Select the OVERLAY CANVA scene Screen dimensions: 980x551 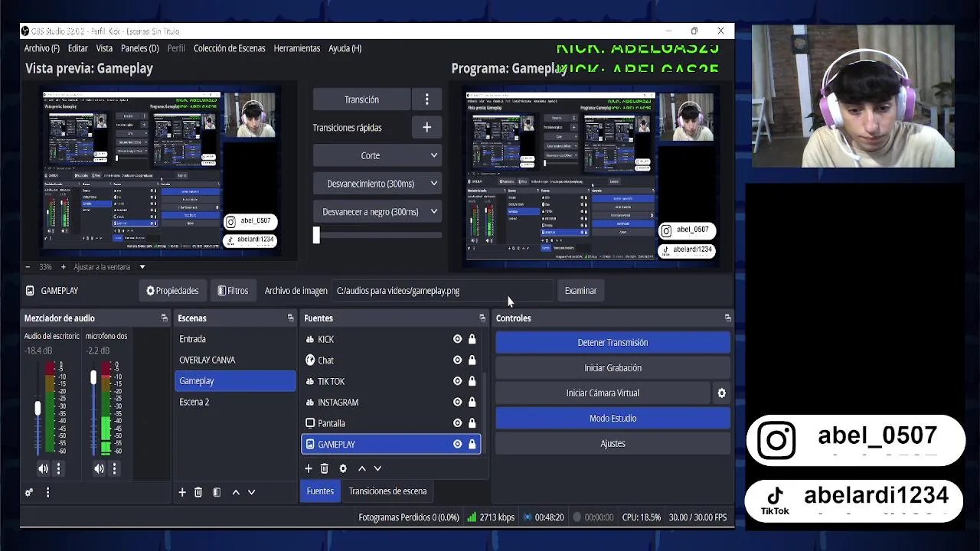[x=235, y=360]
